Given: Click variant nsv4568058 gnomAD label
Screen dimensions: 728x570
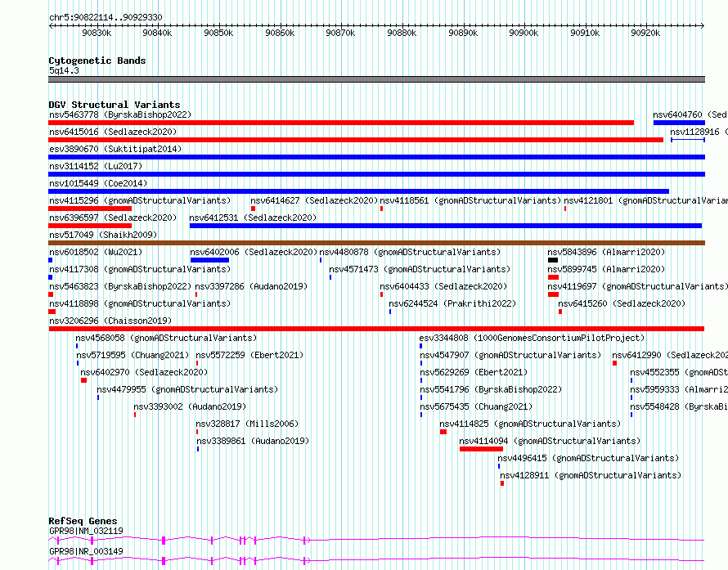Looking at the screenshot, I should (166, 338).
